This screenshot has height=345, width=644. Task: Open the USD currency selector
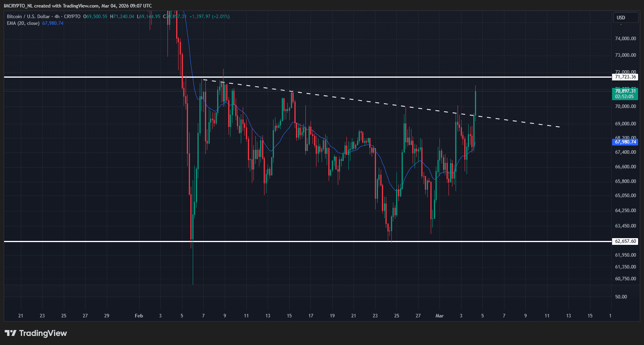coord(625,18)
